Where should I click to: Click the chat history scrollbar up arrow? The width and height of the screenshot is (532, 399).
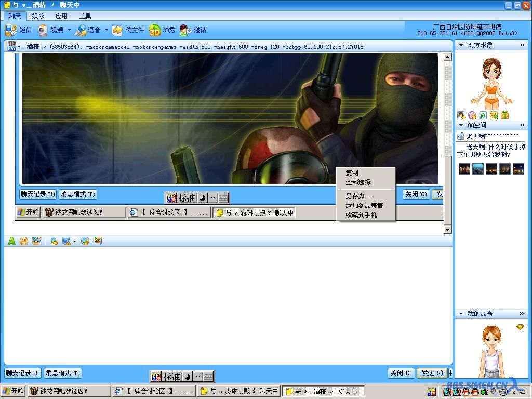[448, 57]
